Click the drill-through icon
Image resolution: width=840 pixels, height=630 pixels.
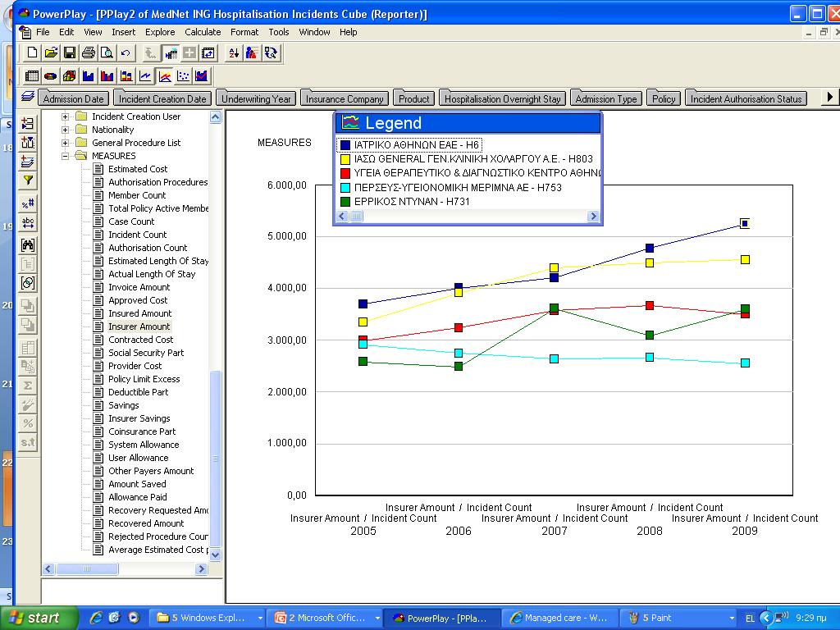pos(271,52)
